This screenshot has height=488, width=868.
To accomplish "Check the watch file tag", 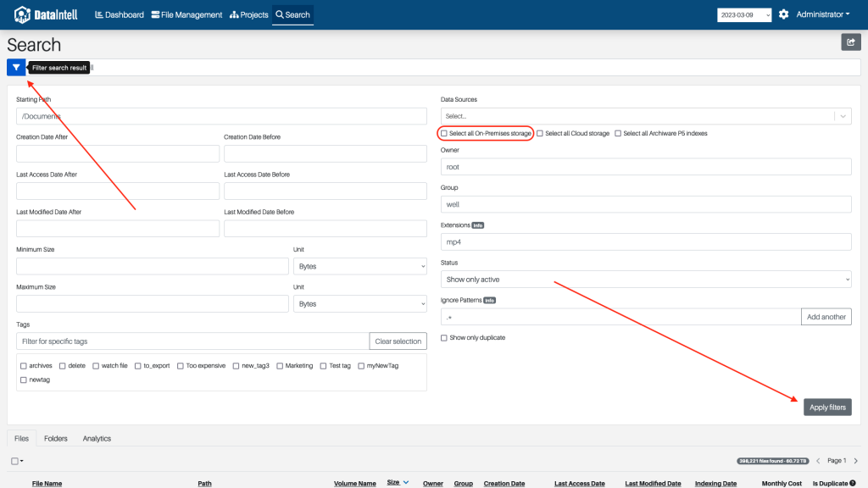I will coord(96,366).
